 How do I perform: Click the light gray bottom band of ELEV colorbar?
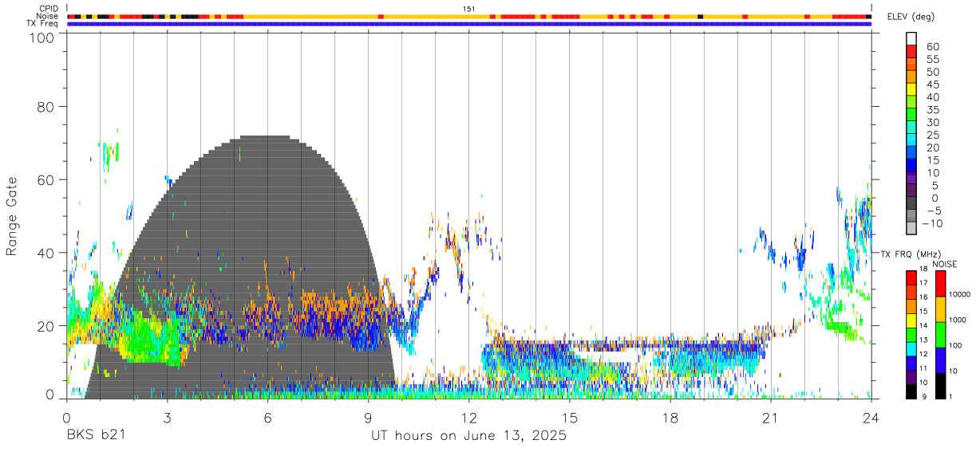[911, 228]
